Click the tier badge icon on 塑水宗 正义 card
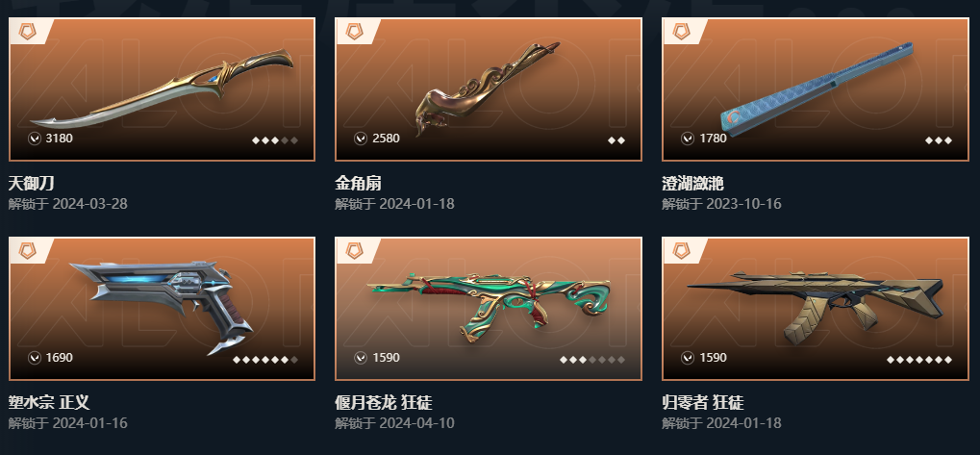The width and height of the screenshot is (980, 455). pyautogui.click(x=28, y=251)
